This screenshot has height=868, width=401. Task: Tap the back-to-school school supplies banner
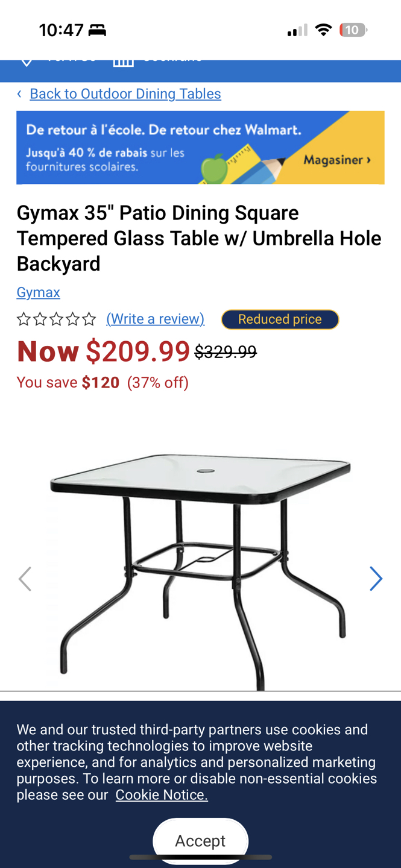tap(200, 148)
